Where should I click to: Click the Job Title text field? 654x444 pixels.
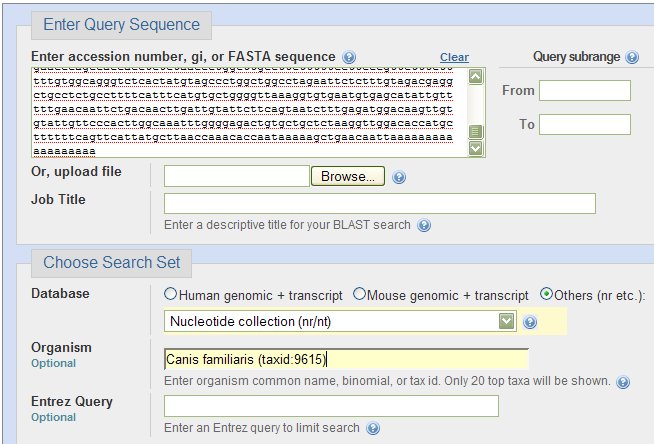tap(380, 203)
